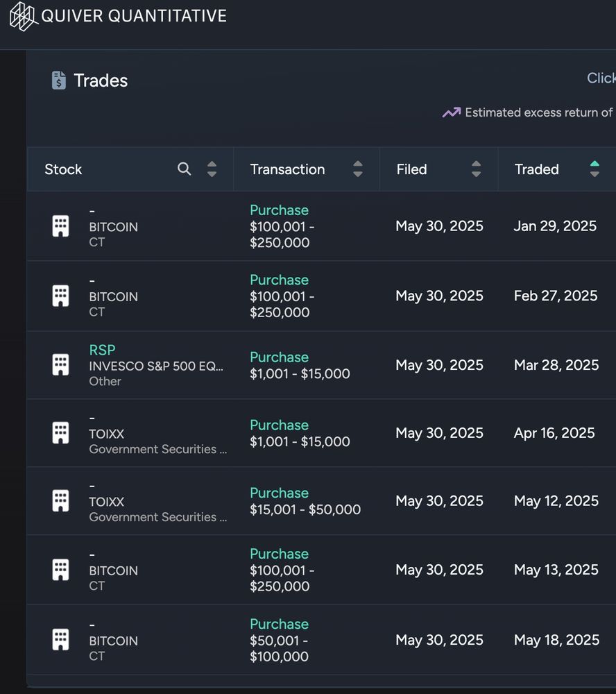Click BITCOIN in the May 18 row
616x694 pixels.
113,641
